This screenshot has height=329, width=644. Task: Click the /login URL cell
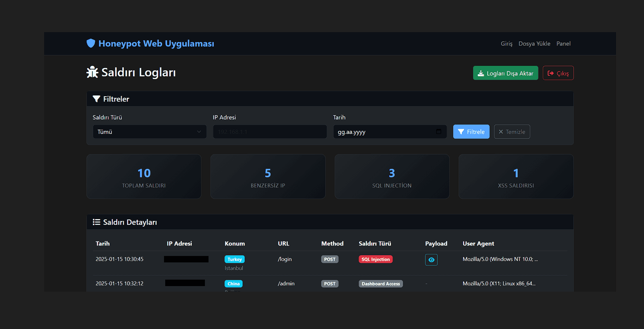(285, 259)
